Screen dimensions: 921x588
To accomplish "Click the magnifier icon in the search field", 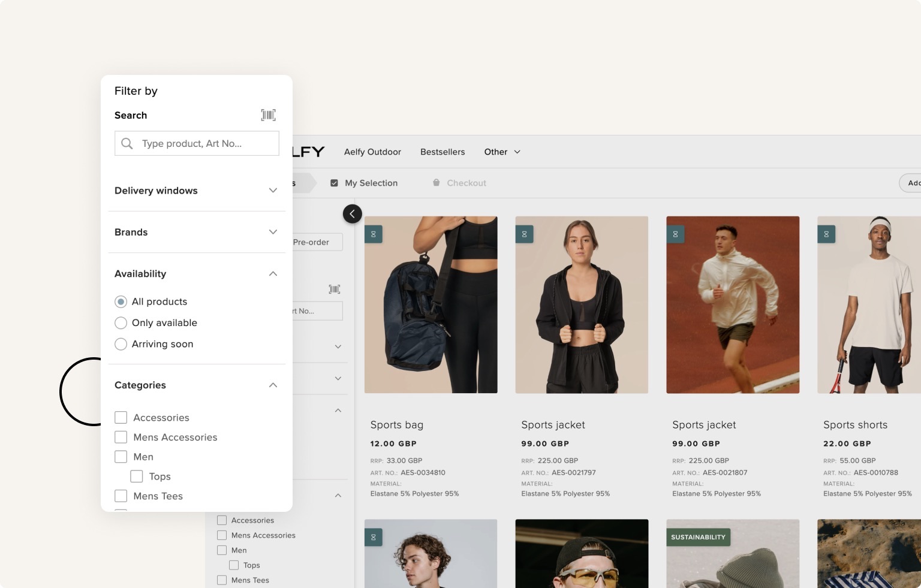I will click(x=127, y=143).
